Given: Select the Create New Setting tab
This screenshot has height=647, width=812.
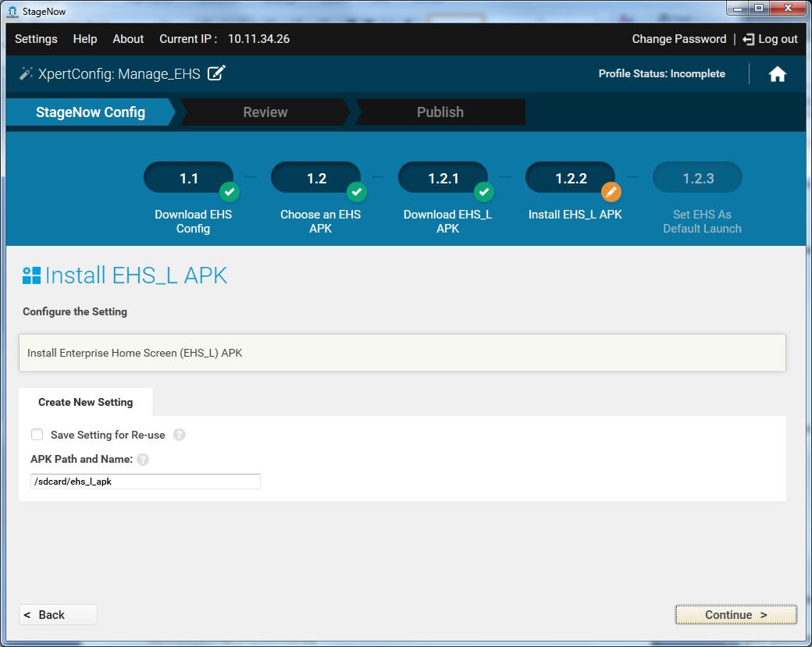Looking at the screenshot, I should click(x=86, y=402).
